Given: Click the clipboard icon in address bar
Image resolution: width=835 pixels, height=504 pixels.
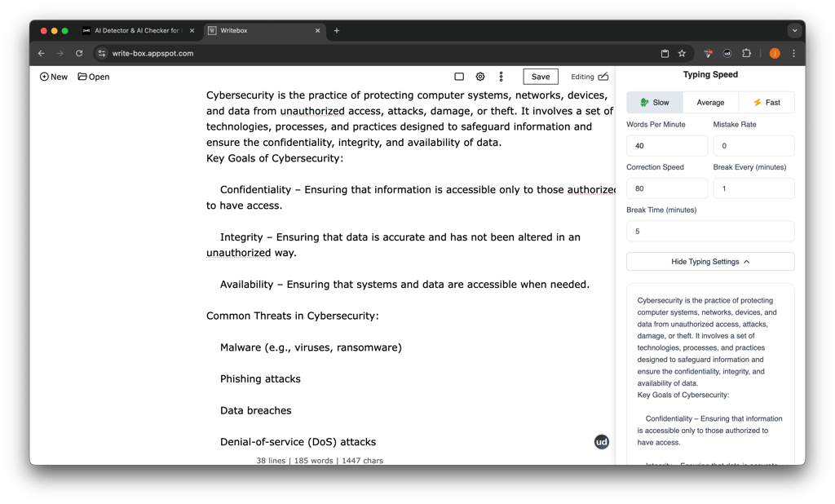Looking at the screenshot, I should coord(665,53).
